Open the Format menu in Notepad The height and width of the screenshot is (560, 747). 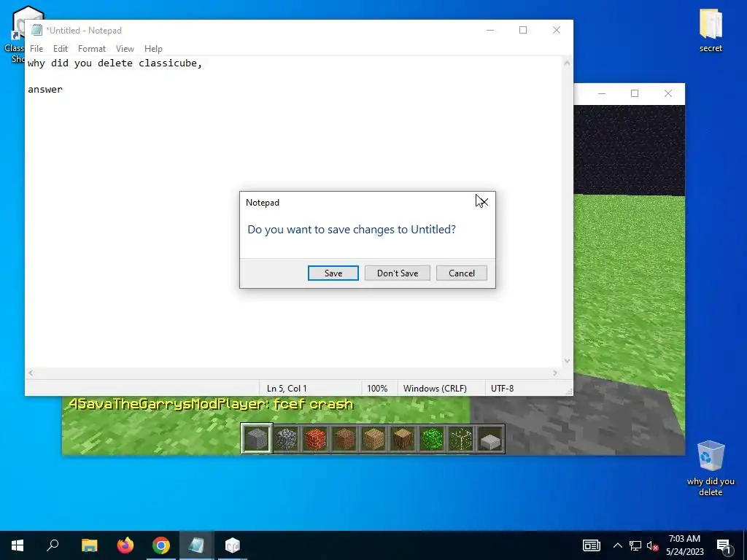(91, 49)
